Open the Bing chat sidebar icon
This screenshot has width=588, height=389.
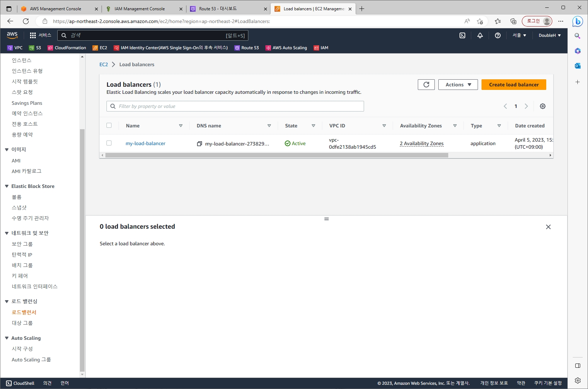578,21
